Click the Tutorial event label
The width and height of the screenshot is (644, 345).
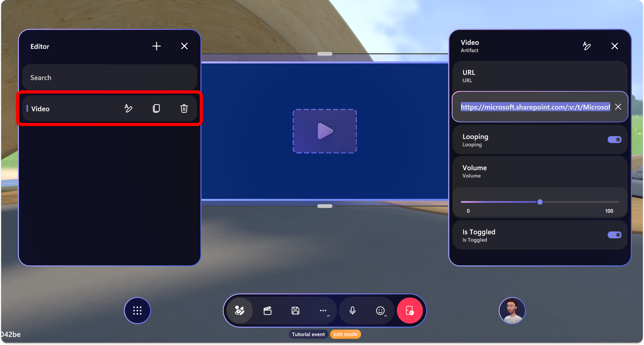(x=308, y=334)
